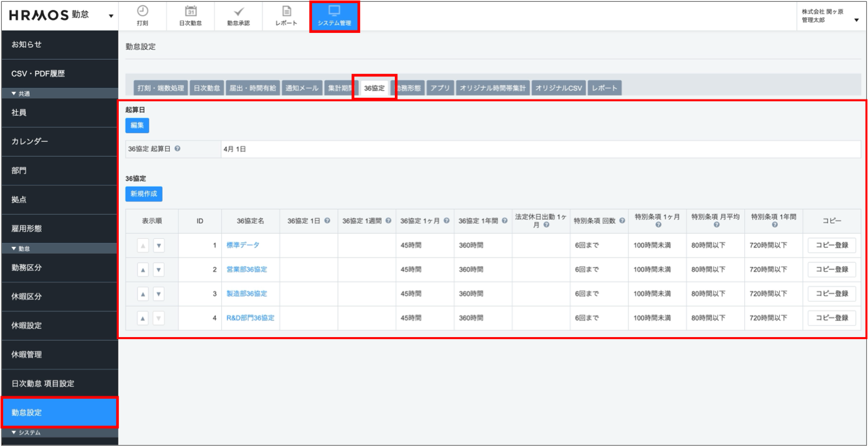The width and height of the screenshot is (868, 446).
Task: Open the 打刻 clock icon in top bar
Action: [x=142, y=11]
